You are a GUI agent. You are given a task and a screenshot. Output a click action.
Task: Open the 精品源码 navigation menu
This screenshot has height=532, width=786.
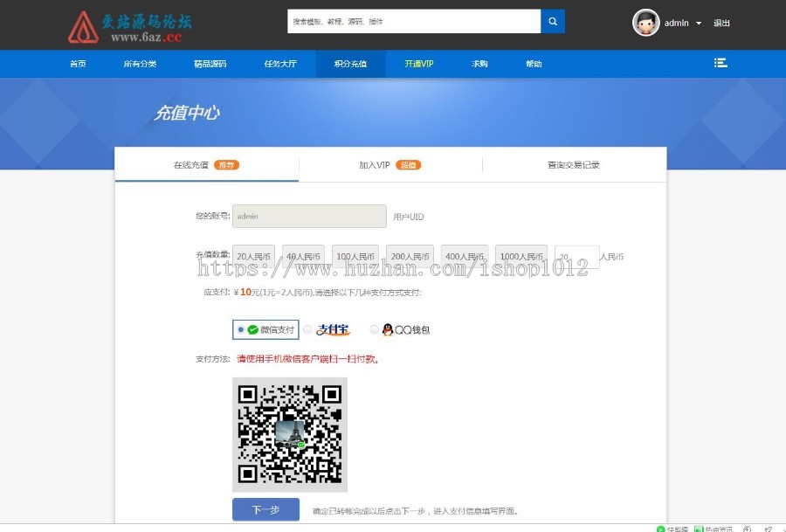point(210,64)
